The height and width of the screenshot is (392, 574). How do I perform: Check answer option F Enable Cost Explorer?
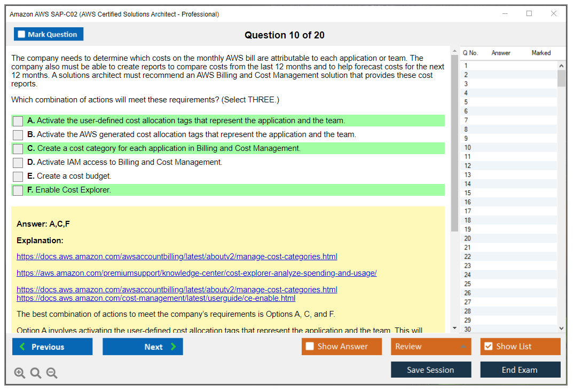point(18,190)
